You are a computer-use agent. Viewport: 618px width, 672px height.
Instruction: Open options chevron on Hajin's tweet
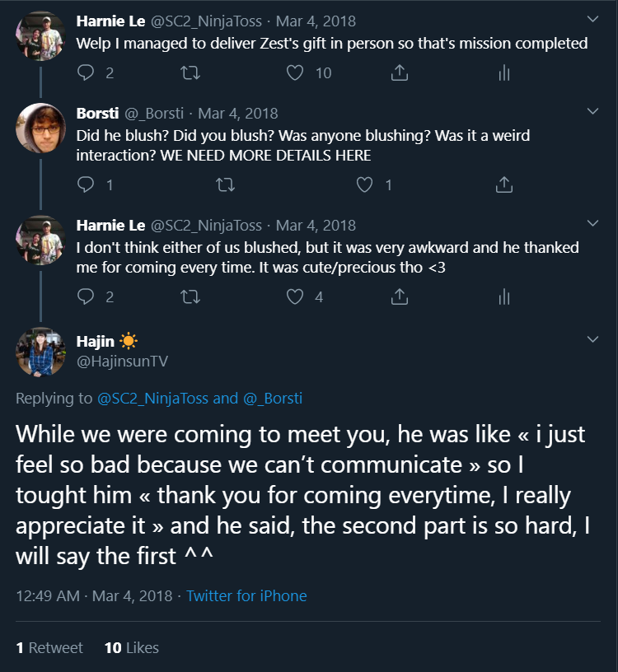(x=592, y=339)
